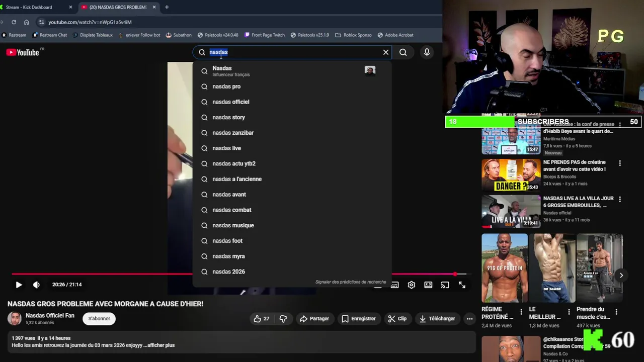
Task: Clear the search box with the X
Action: coord(386,52)
